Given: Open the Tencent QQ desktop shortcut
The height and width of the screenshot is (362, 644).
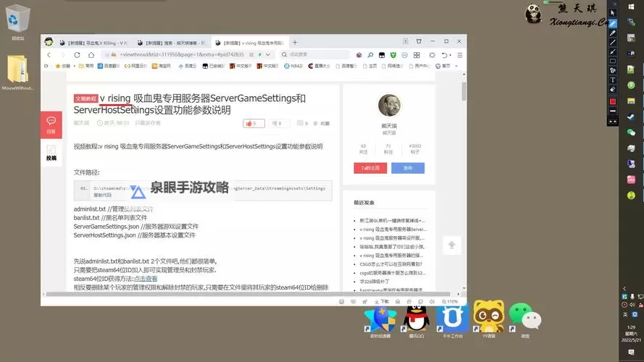Looking at the screenshot, I should (416, 321).
